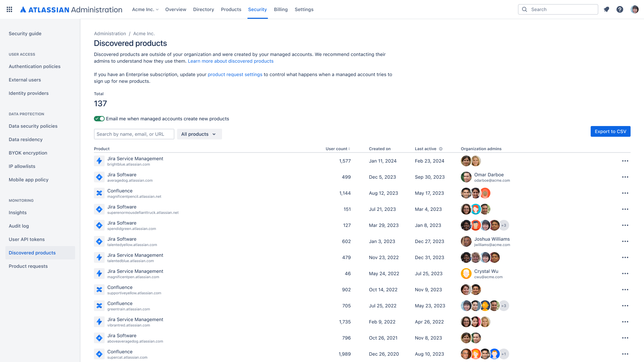Click the Jira Service Management icon for vibrantred

pos(99,322)
